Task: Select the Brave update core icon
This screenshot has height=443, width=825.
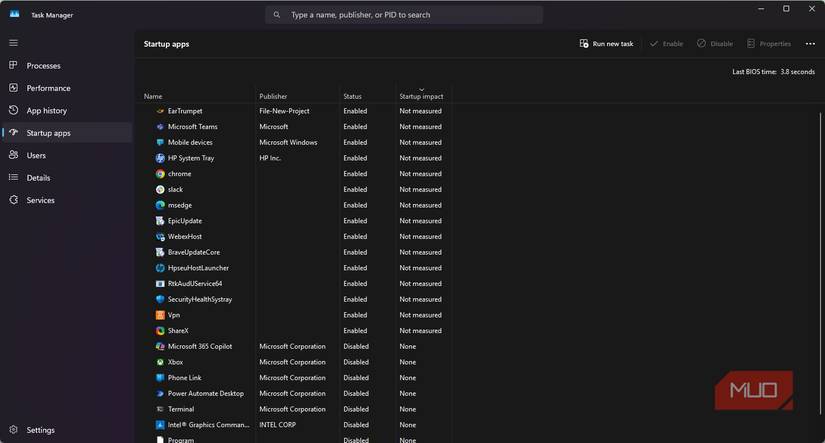Action: (x=160, y=252)
